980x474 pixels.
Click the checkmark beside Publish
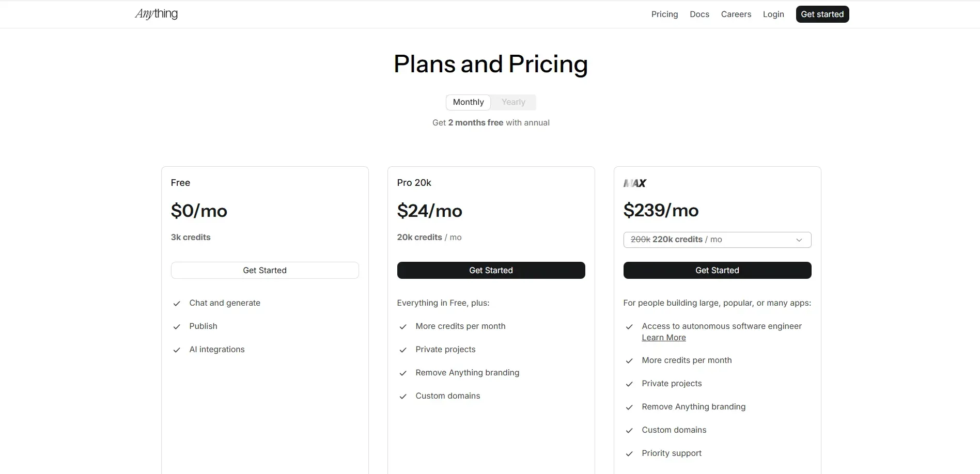click(x=176, y=327)
